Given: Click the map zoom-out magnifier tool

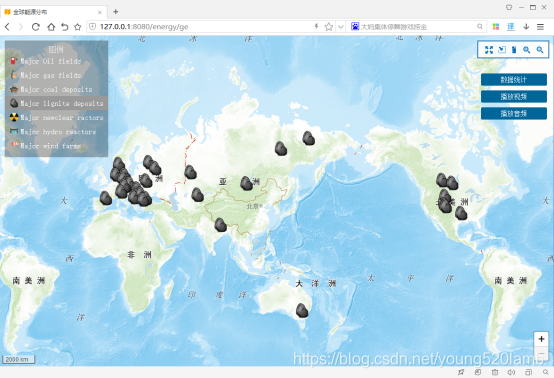Looking at the screenshot, I should tap(540, 50).
